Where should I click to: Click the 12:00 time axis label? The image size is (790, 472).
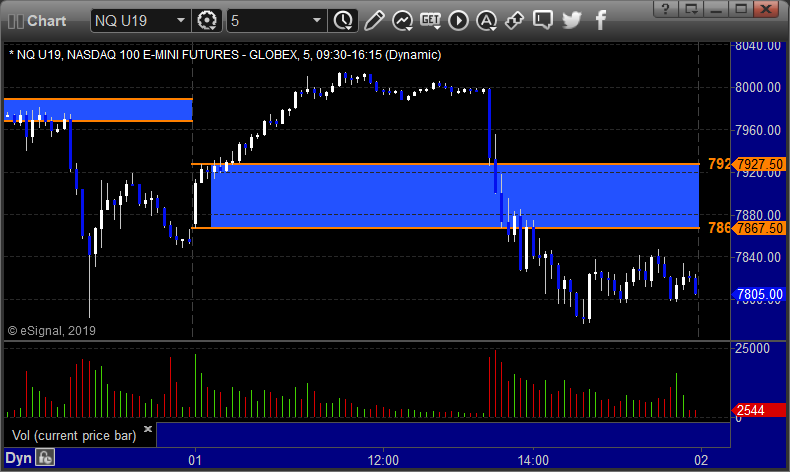pos(383,460)
